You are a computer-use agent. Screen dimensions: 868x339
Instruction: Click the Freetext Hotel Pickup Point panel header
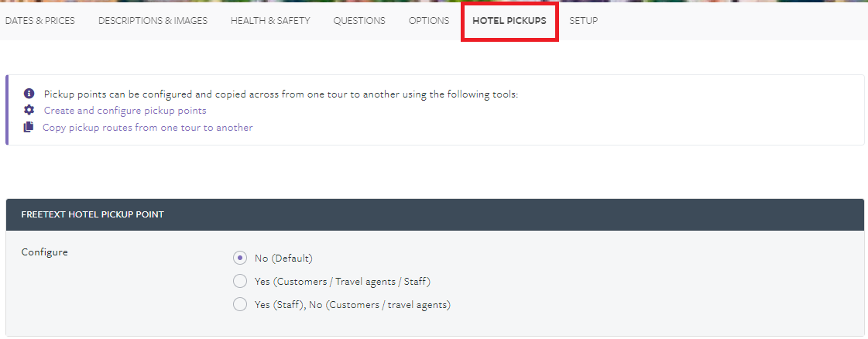coord(434,214)
